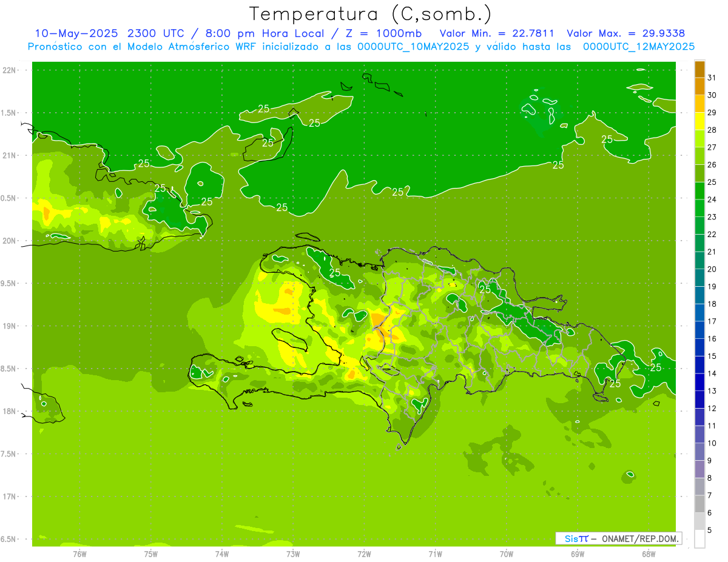Click the "0000UTC_12MAY2025" valid-until time
This screenshot has width=728, height=562.
pyautogui.click(x=638, y=46)
